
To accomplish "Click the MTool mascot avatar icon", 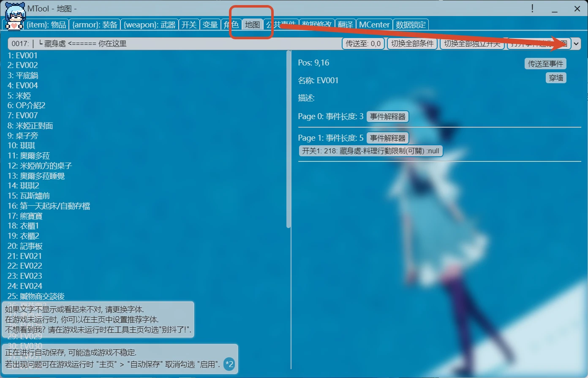I will (x=15, y=17).
